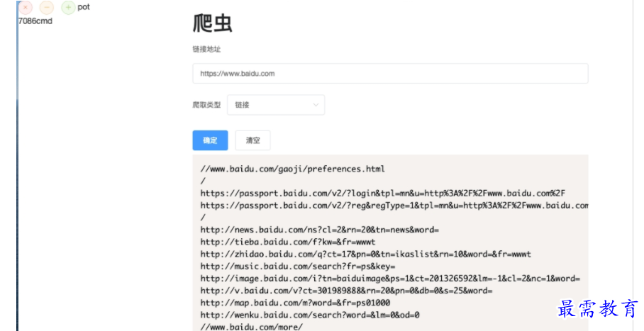644x331 pixels.
Task: Select the v.baidu.com result line
Action: [346, 291]
